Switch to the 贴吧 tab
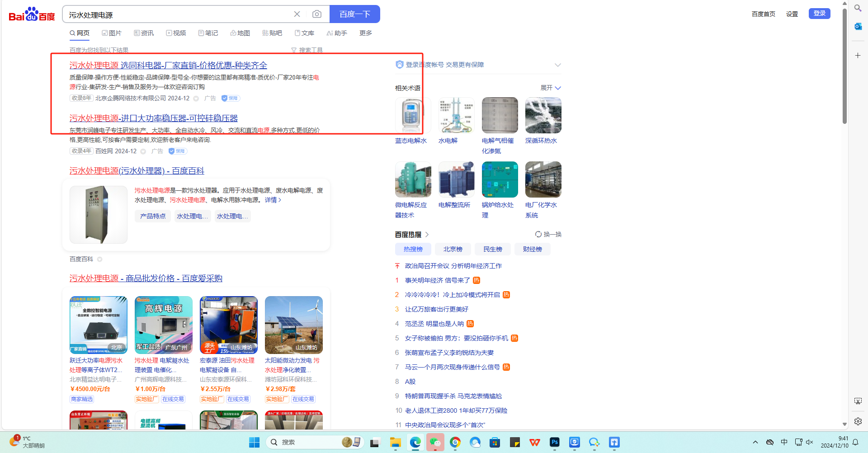The height and width of the screenshot is (453, 868). tap(272, 33)
